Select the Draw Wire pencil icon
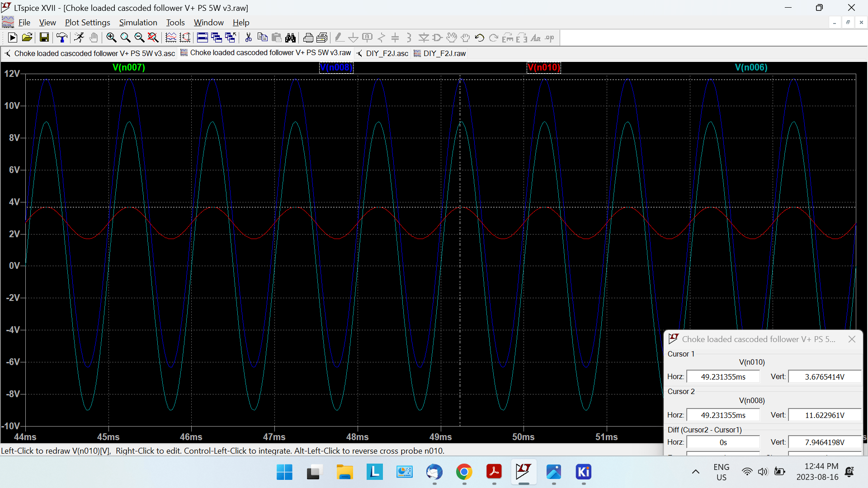The width and height of the screenshot is (868, 488). 340,38
